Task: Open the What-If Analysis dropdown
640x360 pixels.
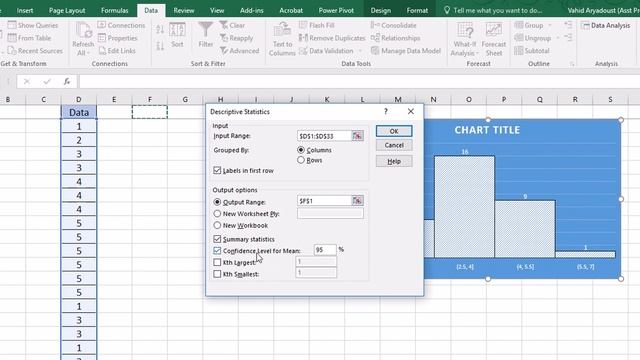Action: point(464,49)
